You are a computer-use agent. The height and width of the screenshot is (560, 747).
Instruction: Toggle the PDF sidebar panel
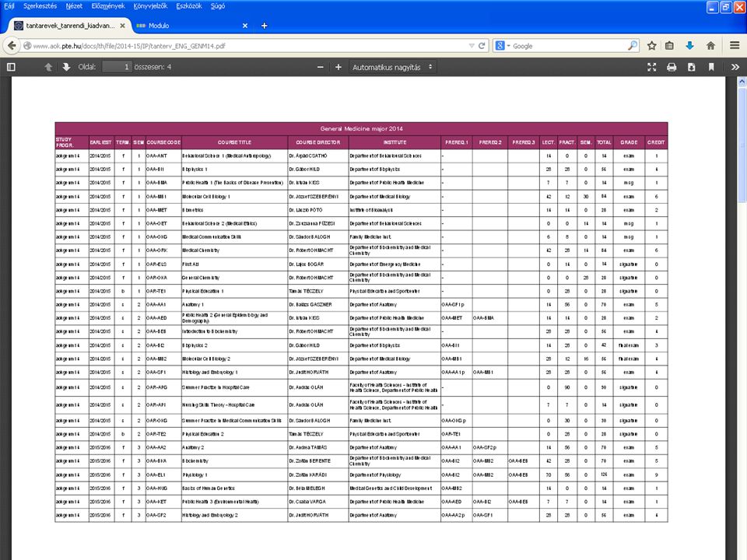(x=11, y=67)
